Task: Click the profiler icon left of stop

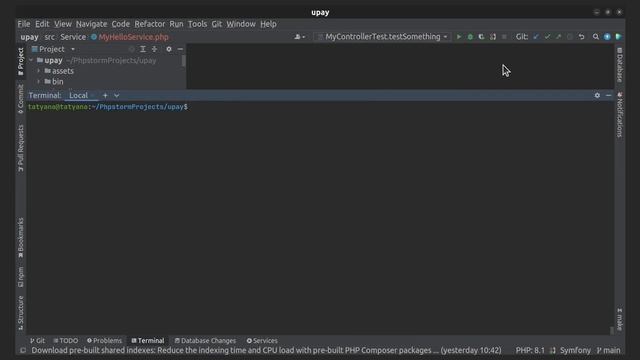Action: click(493, 37)
